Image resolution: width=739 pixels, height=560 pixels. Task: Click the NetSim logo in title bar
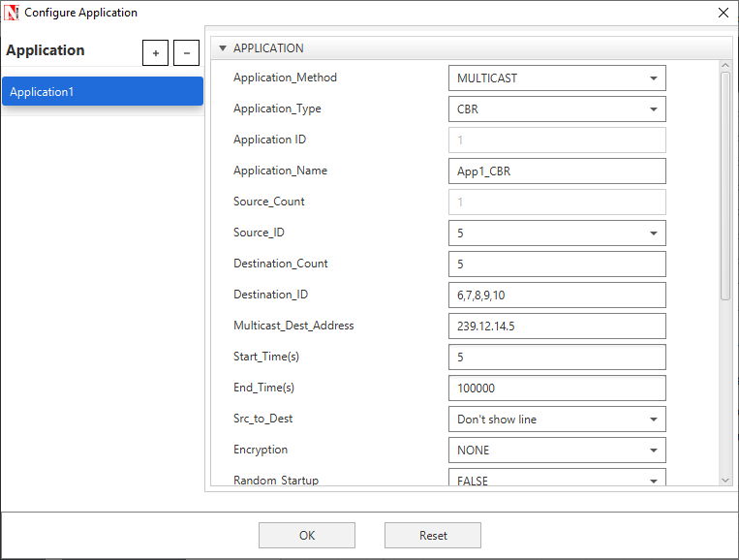[12, 13]
